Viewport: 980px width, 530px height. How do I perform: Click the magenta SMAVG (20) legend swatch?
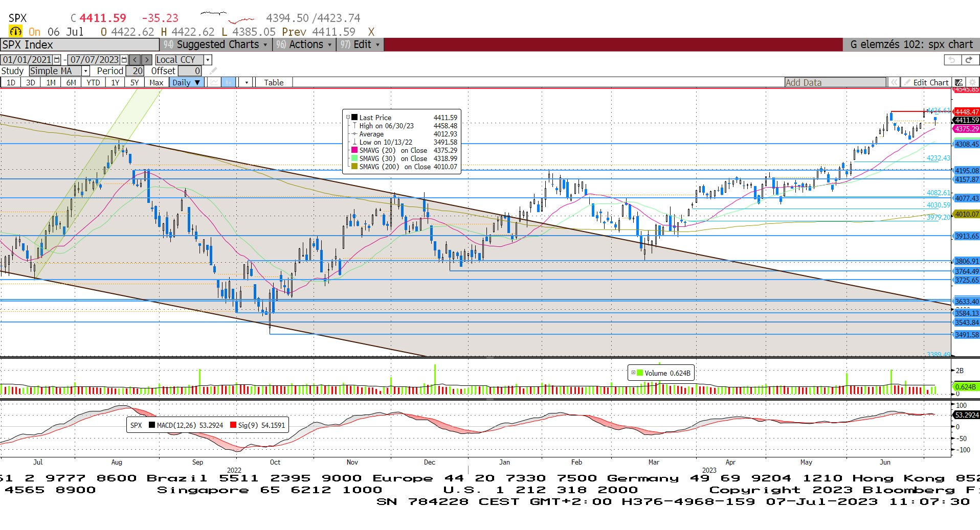[x=354, y=150]
